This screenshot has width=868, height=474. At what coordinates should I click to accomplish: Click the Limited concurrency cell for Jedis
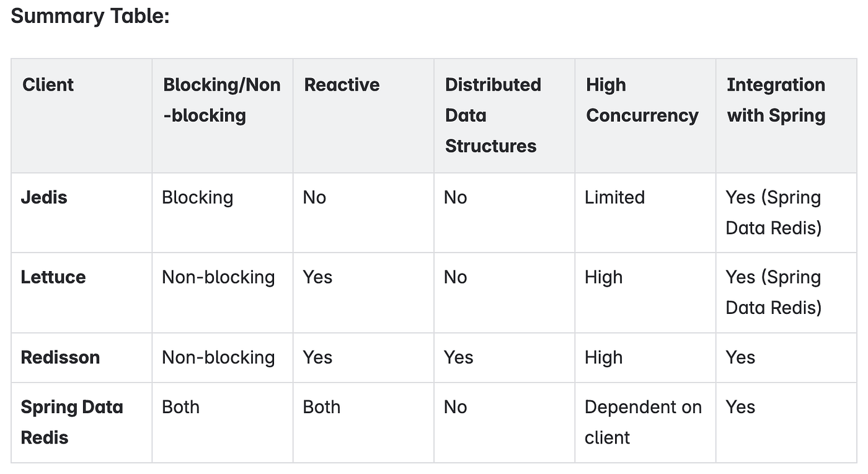[x=614, y=197]
